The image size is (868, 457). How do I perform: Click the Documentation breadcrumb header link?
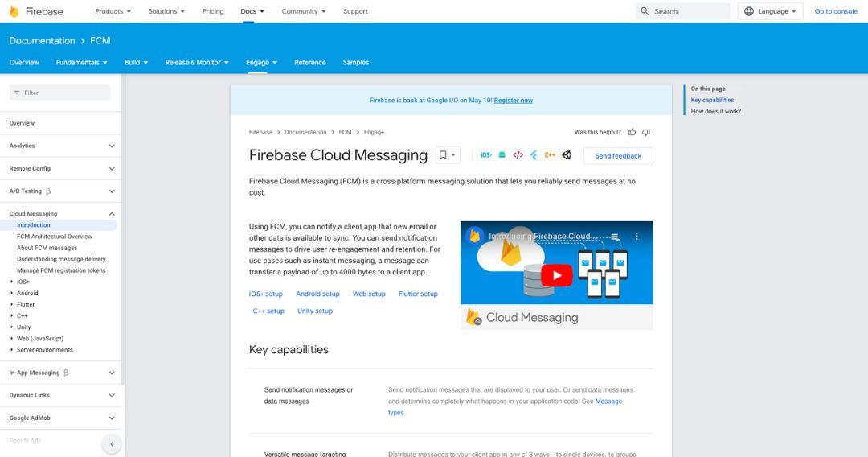pyautogui.click(x=42, y=40)
